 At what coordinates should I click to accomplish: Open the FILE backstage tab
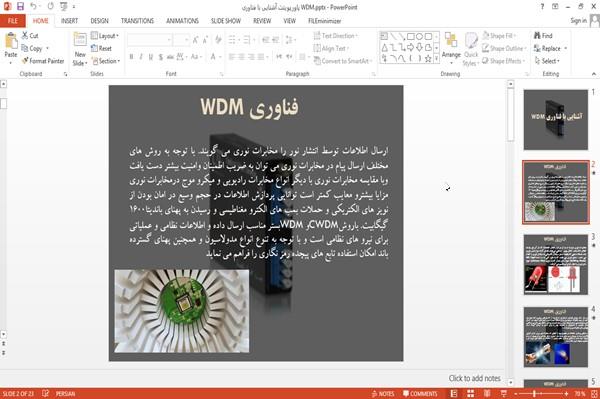click(x=13, y=21)
